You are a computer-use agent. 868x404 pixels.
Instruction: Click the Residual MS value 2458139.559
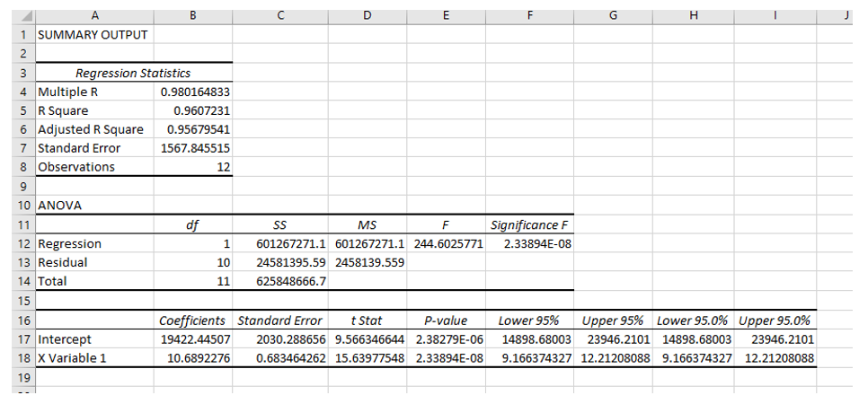coord(367,262)
